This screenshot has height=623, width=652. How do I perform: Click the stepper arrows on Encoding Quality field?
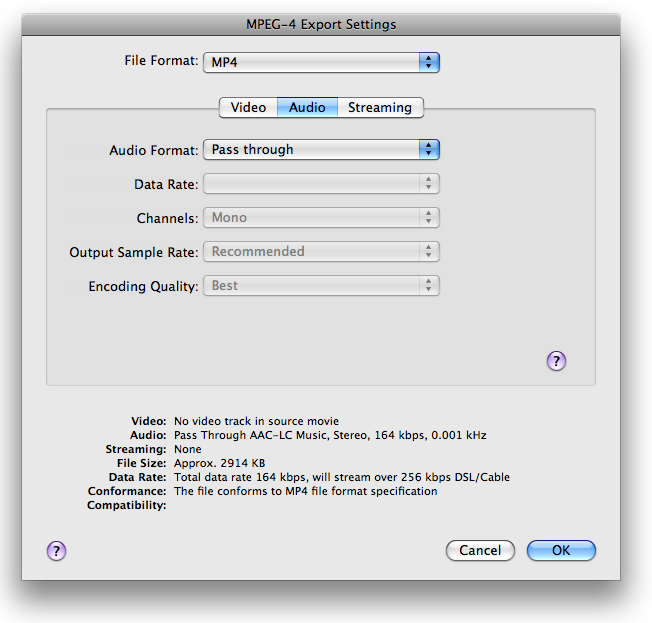pos(429,286)
